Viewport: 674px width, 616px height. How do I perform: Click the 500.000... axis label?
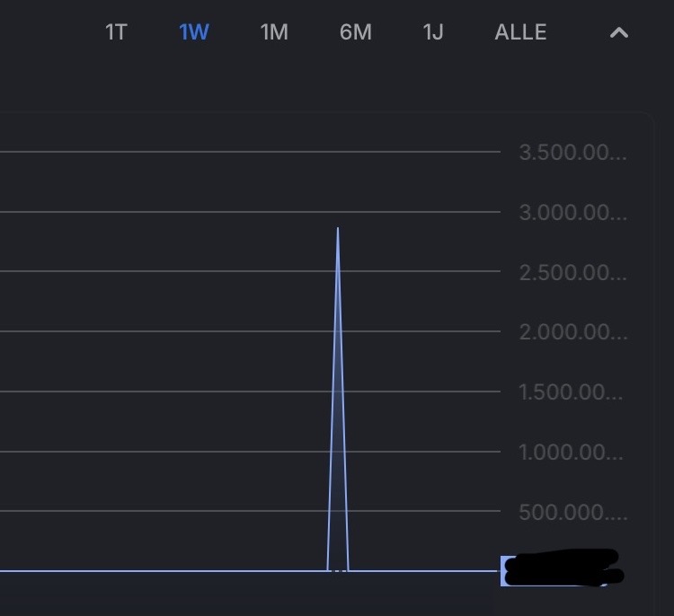[572, 512]
